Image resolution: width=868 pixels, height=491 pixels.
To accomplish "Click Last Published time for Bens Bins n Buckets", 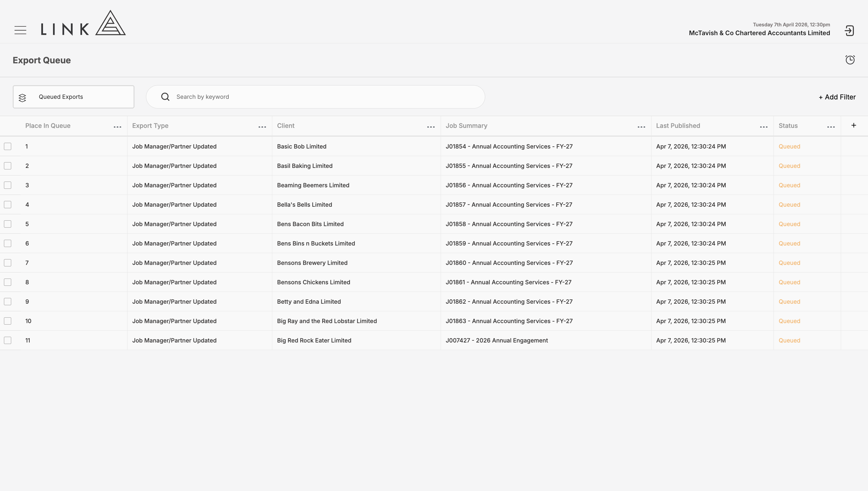I will pos(691,243).
